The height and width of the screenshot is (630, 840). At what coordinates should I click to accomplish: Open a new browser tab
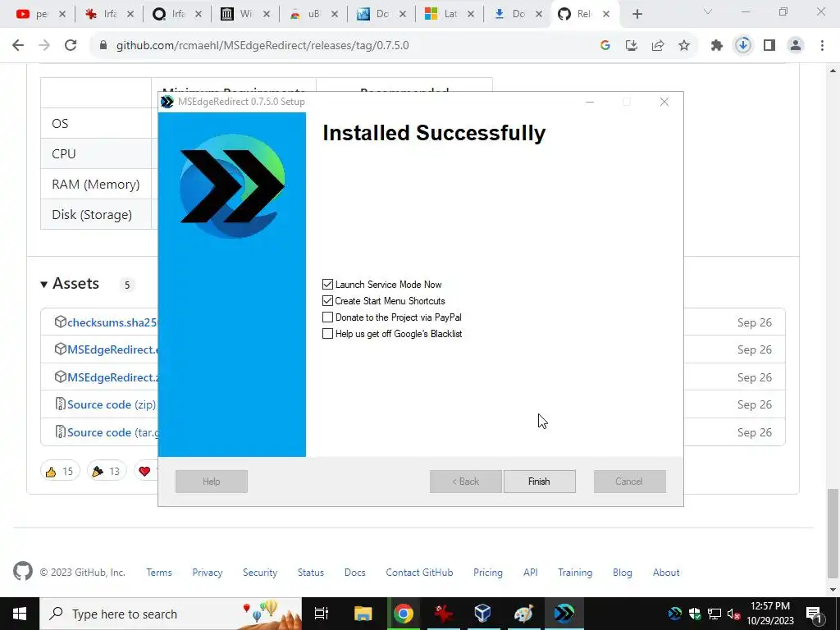tap(637, 14)
